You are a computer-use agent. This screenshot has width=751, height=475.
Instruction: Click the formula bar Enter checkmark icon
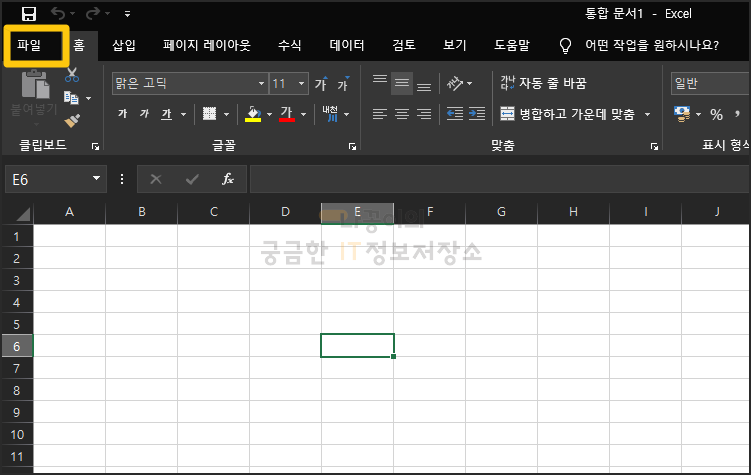(x=192, y=179)
